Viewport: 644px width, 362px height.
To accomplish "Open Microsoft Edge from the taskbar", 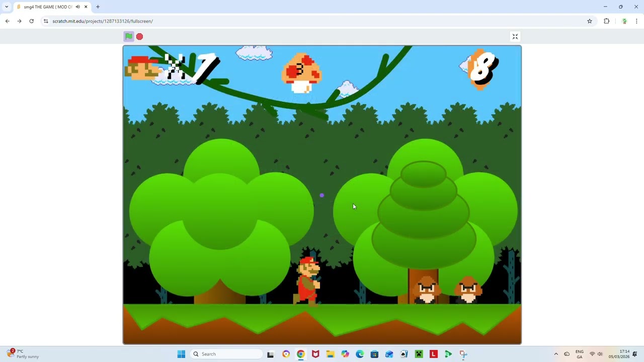I will 360,354.
